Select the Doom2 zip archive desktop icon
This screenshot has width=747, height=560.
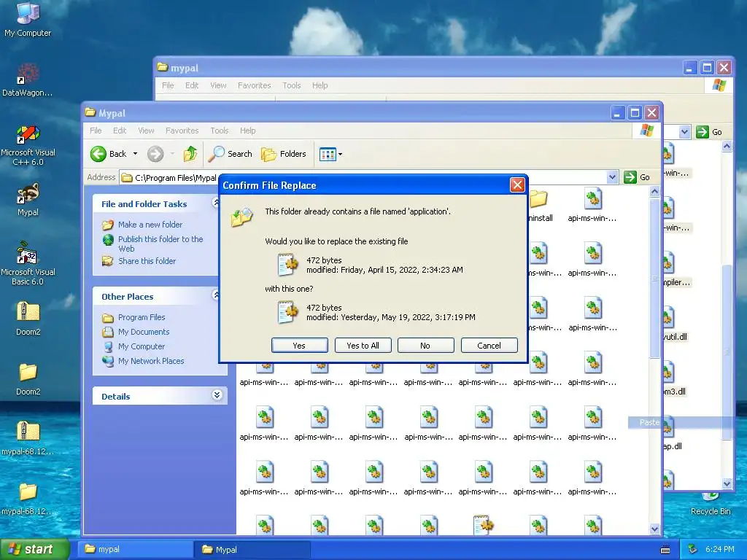tap(28, 319)
